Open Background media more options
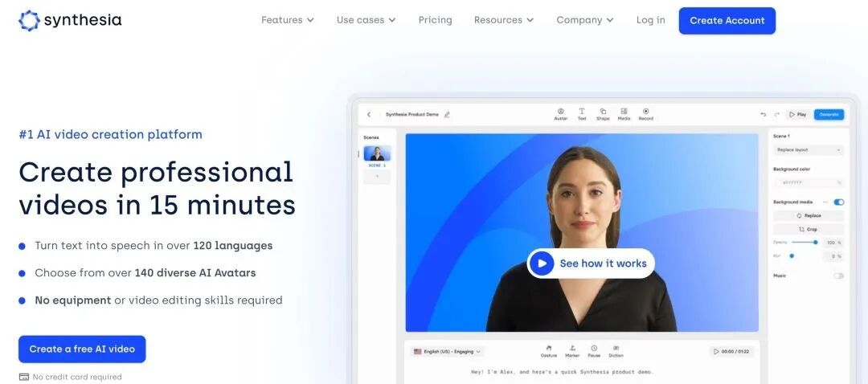 coord(826,202)
